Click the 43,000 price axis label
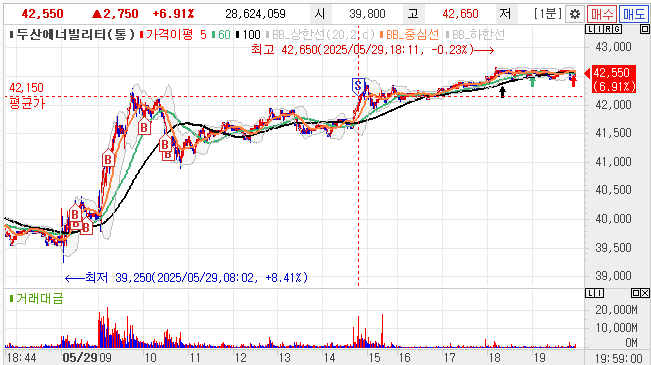This screenshot has height=365, width=651. (x=613, y=47)
